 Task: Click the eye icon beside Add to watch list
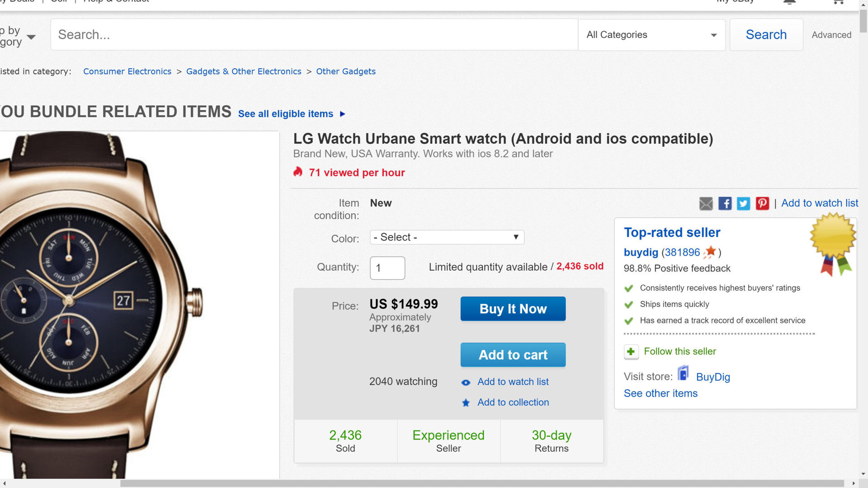coord(466,382)
